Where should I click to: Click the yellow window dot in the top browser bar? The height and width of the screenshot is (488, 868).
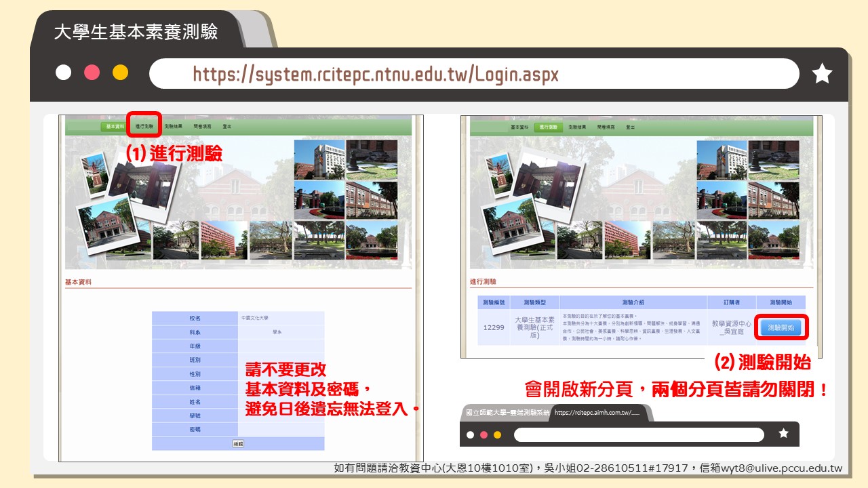pyautogui.click(x=120, y=73)
